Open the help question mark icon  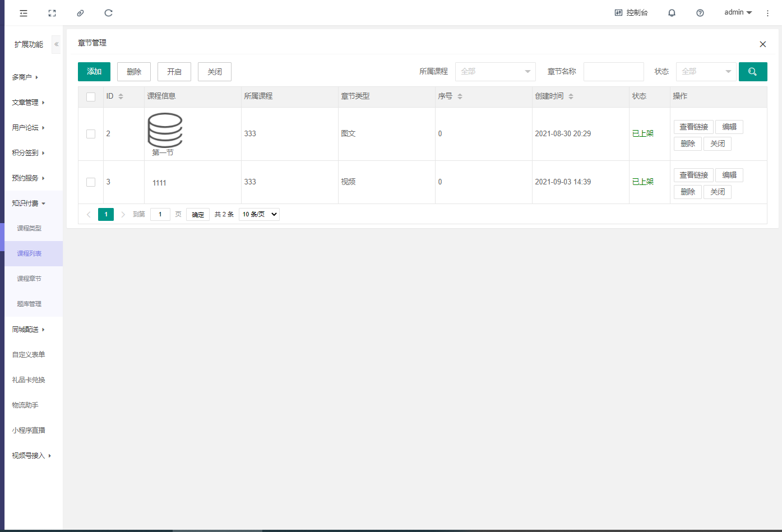point(700,13)
